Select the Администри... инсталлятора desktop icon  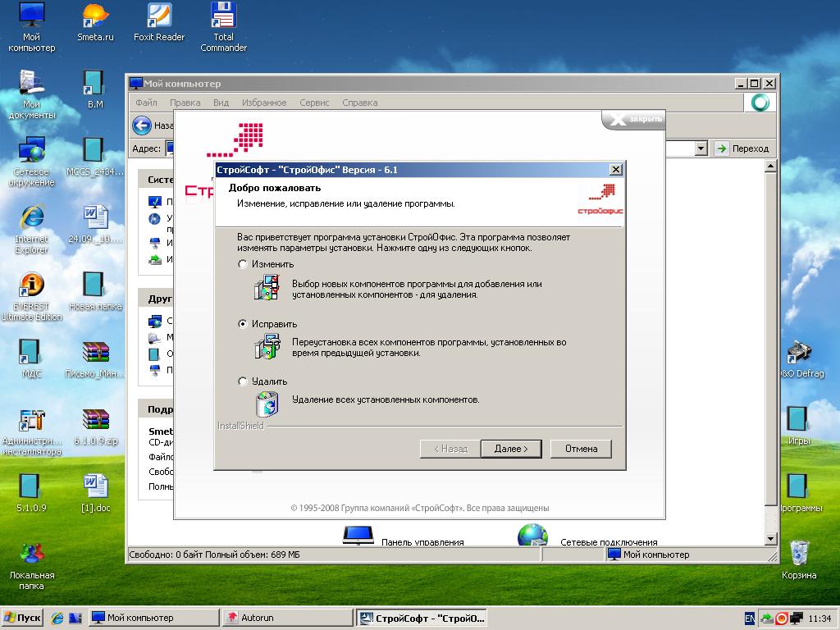point(32,431)
